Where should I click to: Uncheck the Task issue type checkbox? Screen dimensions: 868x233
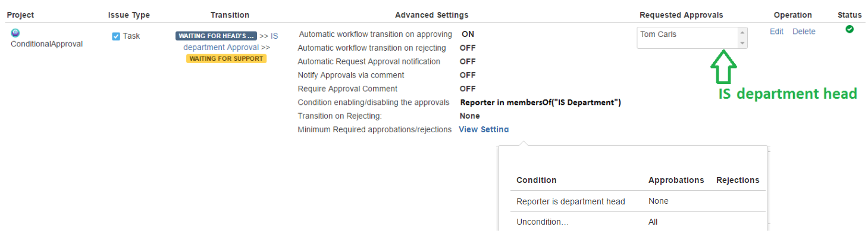pos(116,36)
